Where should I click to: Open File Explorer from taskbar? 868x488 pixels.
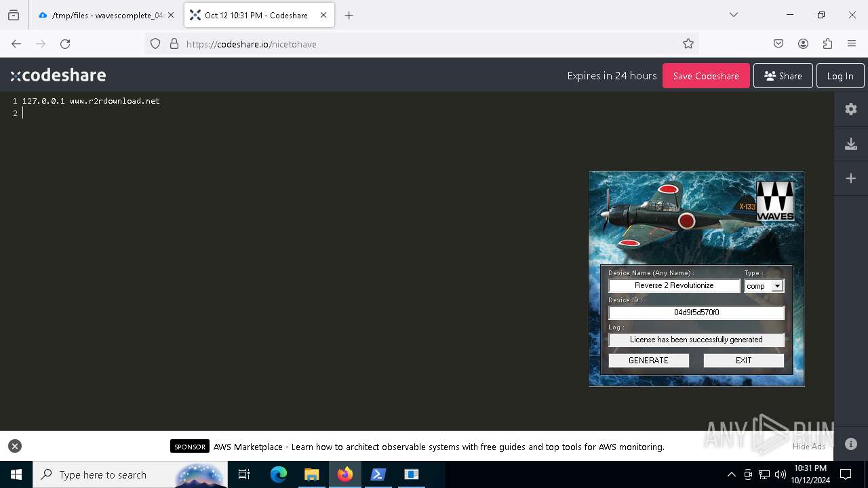(312, 474)
